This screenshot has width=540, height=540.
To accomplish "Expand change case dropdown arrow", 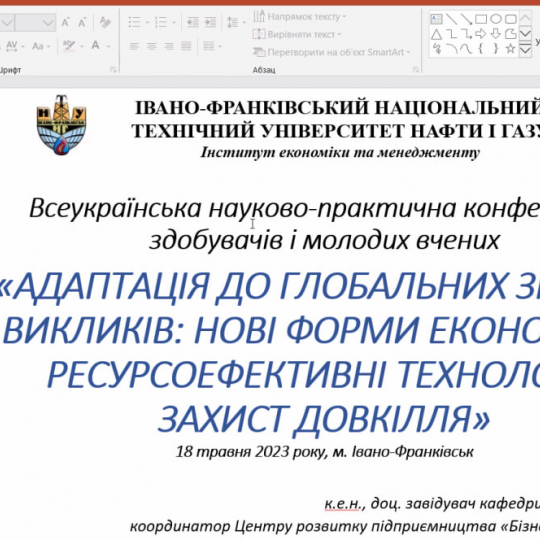I will click(49, 46).
